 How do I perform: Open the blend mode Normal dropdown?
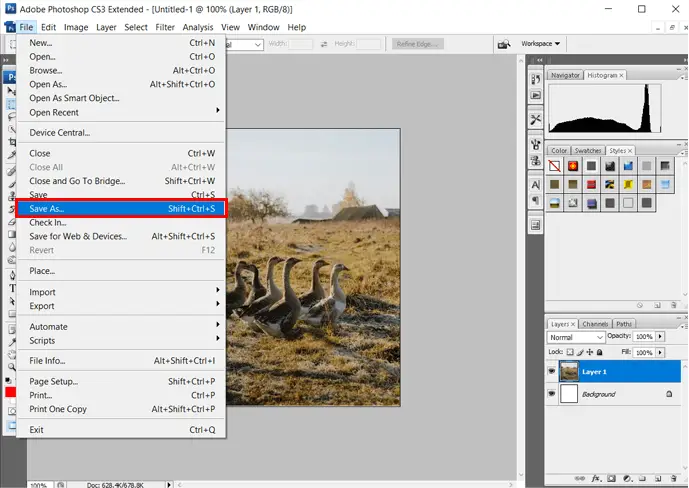[x=576, y=337]
